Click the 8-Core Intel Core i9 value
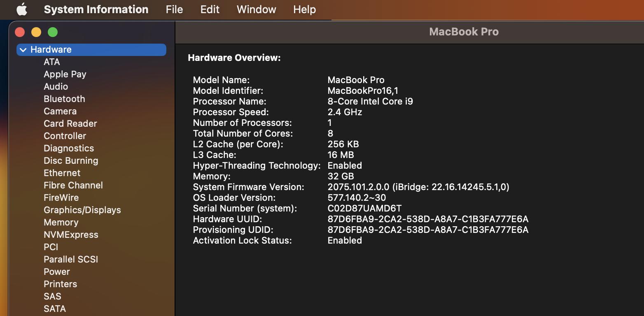The width and height of the screenshot is (644, 316). point(370,101)
